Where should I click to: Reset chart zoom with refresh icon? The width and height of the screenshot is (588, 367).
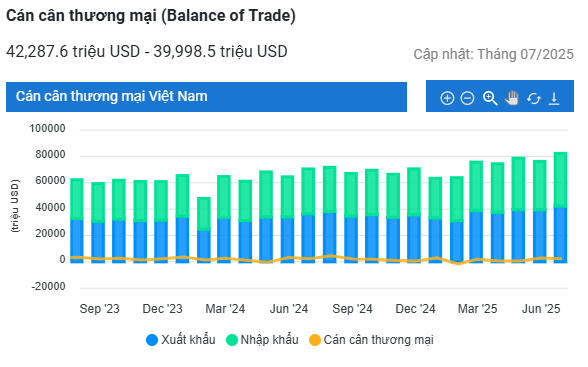pyautogui.click(x=533, y=99)
